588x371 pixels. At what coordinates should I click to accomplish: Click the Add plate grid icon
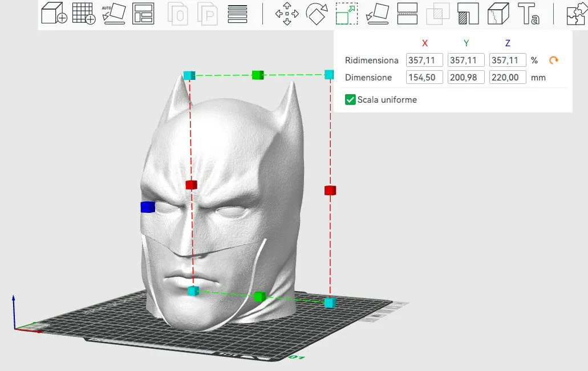[x=84, y=14]
